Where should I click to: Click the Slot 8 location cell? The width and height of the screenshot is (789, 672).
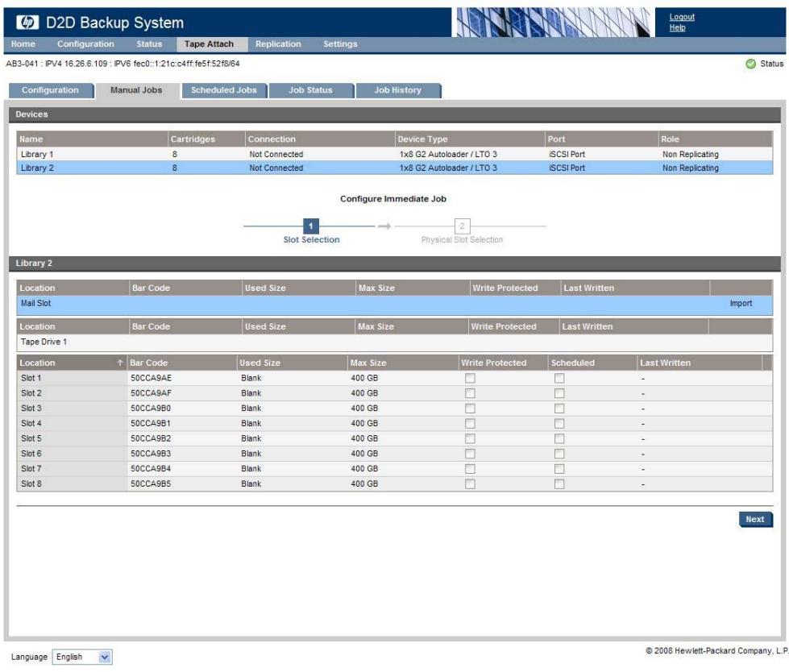(x=72, y=484)
